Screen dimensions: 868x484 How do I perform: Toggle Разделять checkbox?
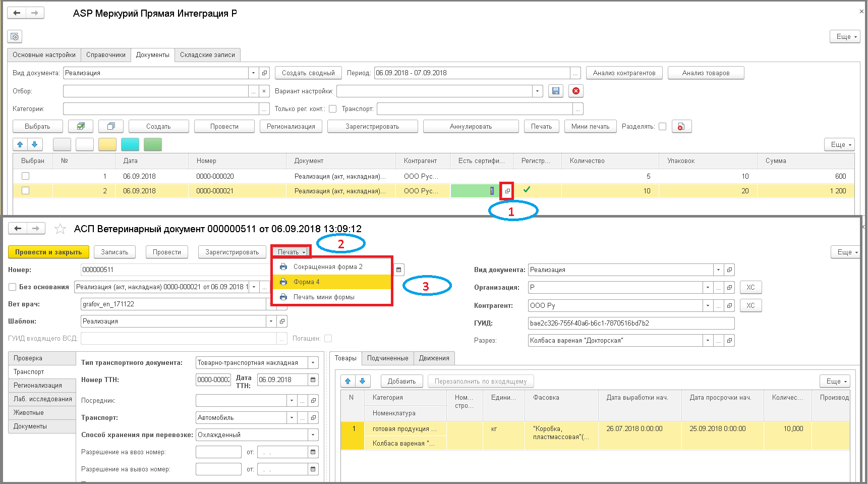coord(662,127)
